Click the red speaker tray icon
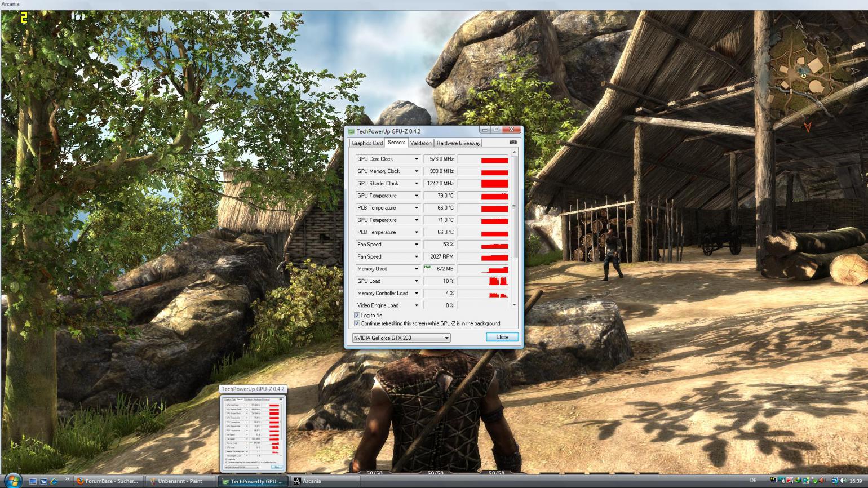 pyautogui.click(x=822, y=480)
